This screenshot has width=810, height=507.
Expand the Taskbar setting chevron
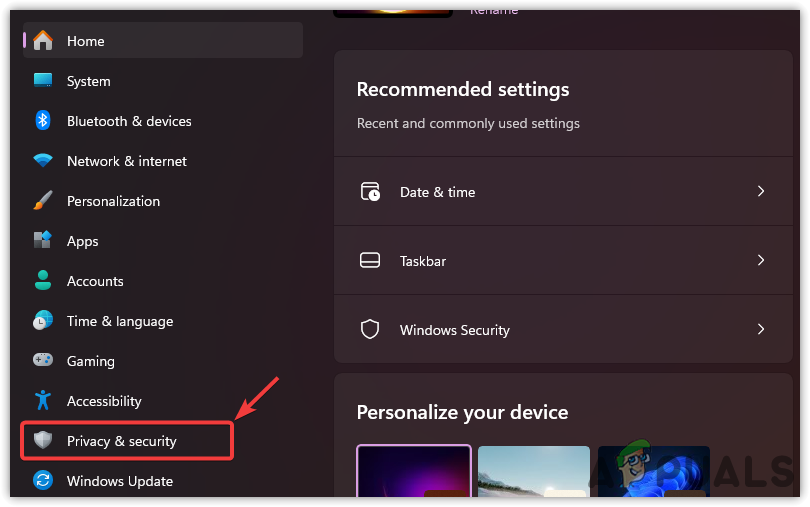pos(761,260)
